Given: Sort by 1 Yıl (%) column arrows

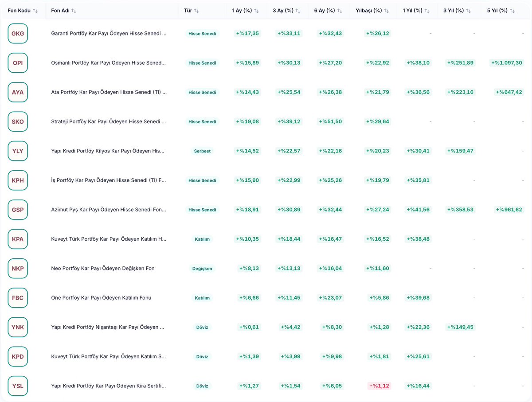Looking at the screenshot, I should point(427,11).
